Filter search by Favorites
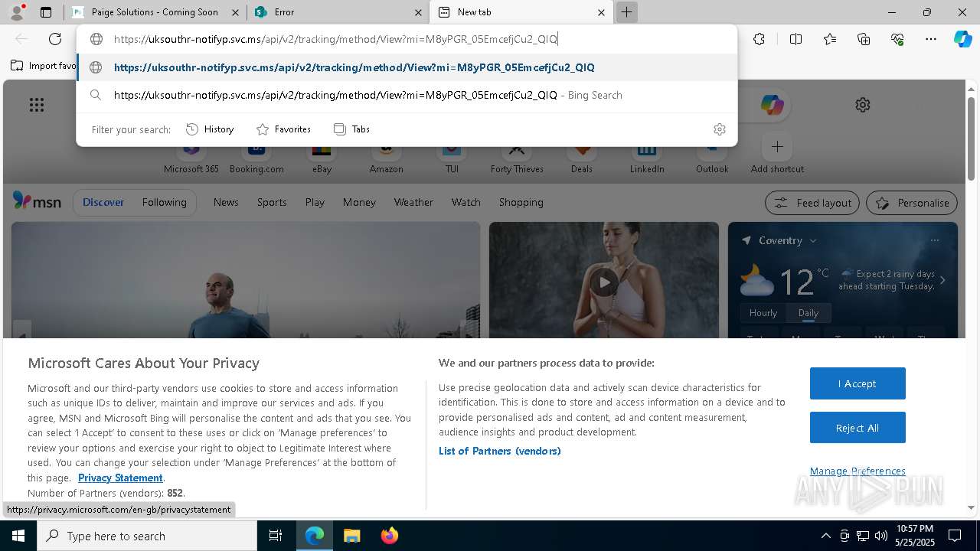980x551 pixels. point(283,129)
